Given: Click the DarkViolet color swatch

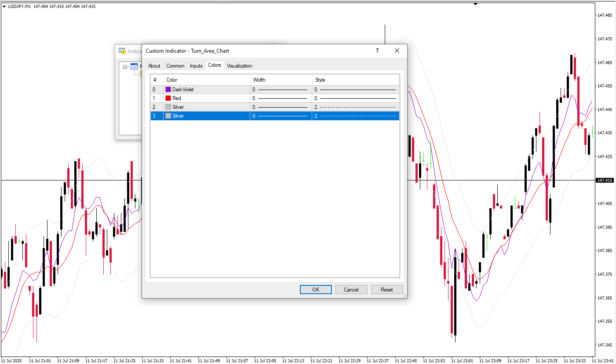Looking at the screenshot, I should click(x=168, y=90).
